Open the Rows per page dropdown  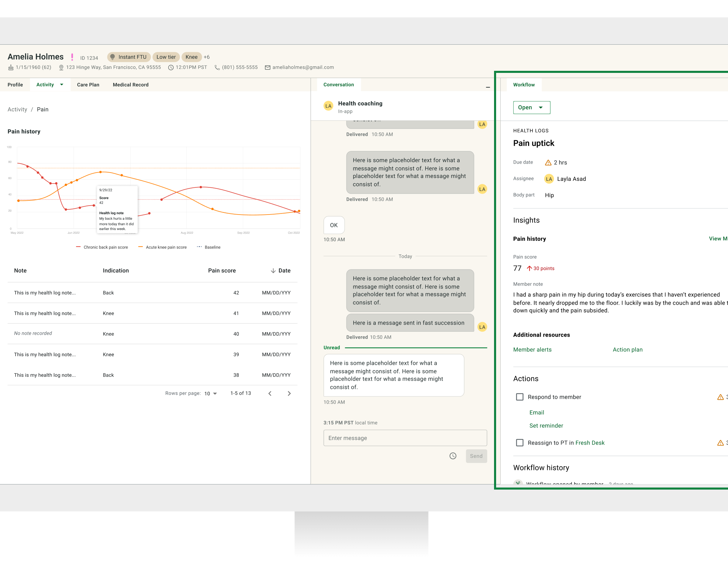click(211, 394)
